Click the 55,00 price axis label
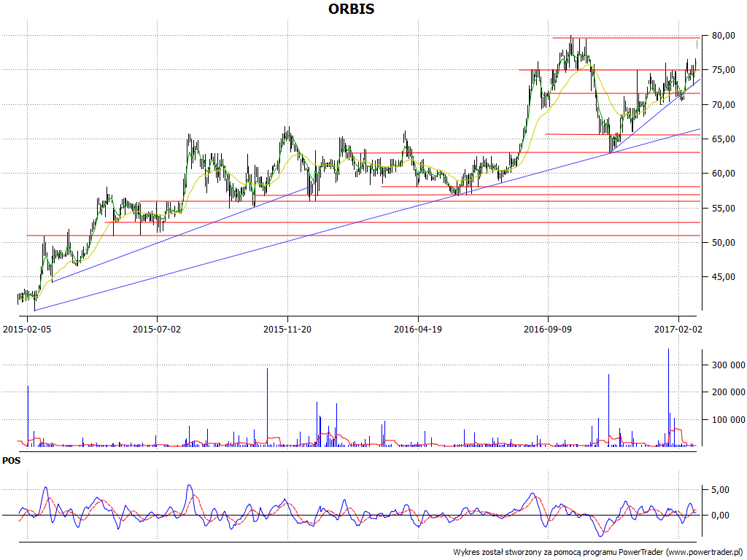This screenshot has width=747, height=560. [x=723, y=208]
